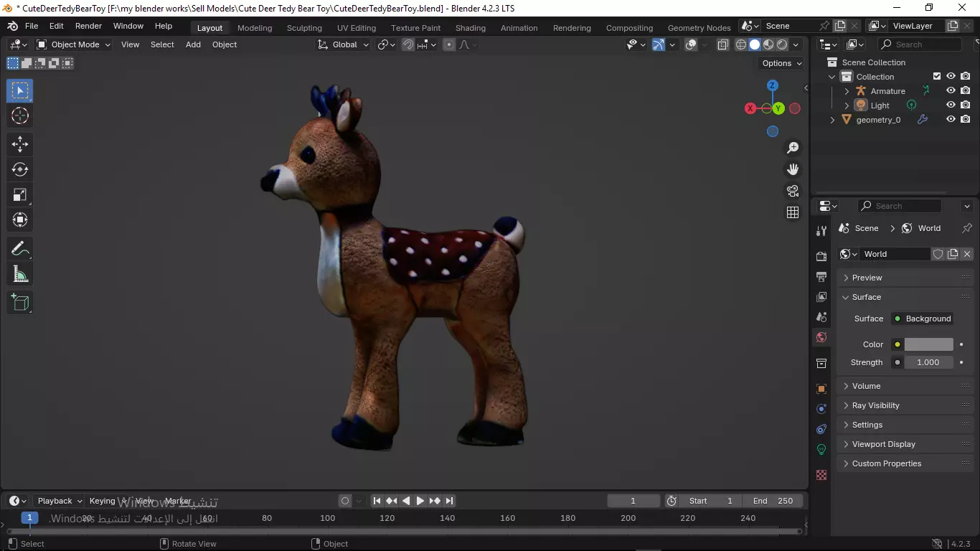Open the Object Constraints properties tab
The image size is (980, 551).
(821, 429)
